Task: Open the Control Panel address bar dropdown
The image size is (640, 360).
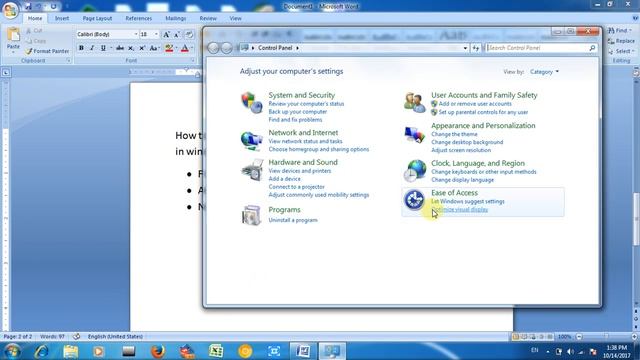Action: pyautogui.click(x=465, y=48)
